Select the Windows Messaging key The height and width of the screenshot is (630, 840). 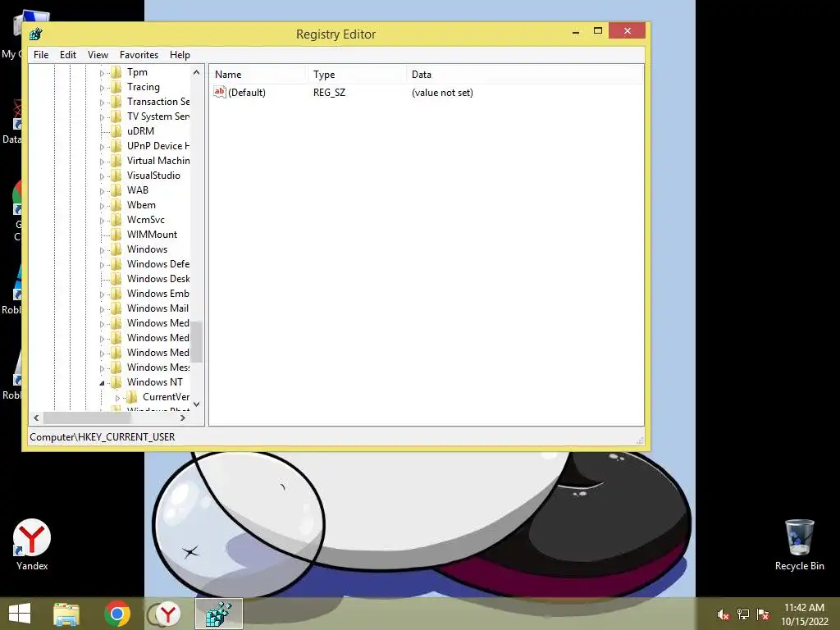pyautogui.click(x=158, y=367)
